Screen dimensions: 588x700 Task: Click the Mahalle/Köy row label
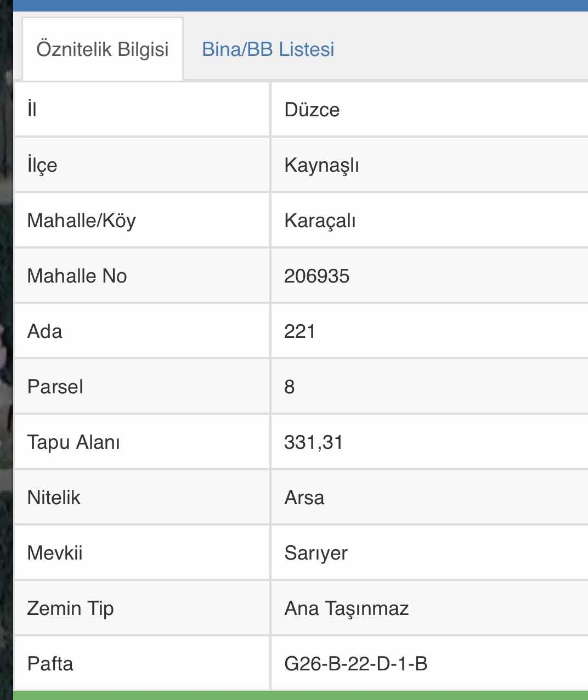pos(81,221)
